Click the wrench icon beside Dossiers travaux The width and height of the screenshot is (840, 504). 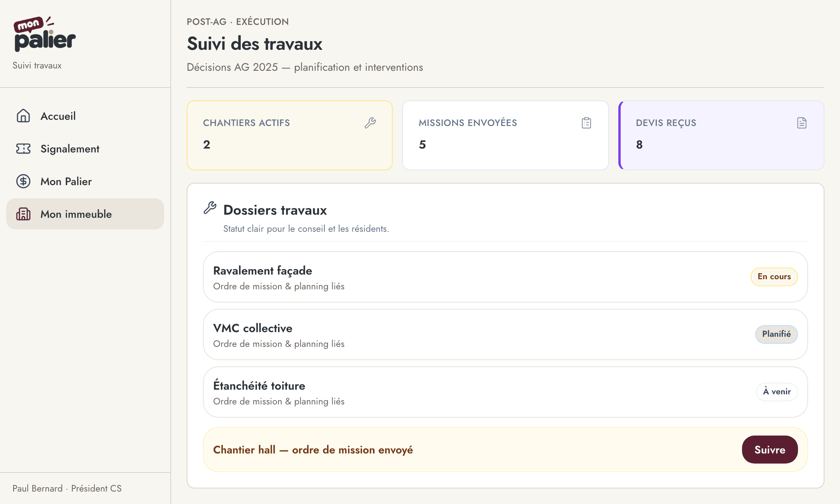coord(210,208)
